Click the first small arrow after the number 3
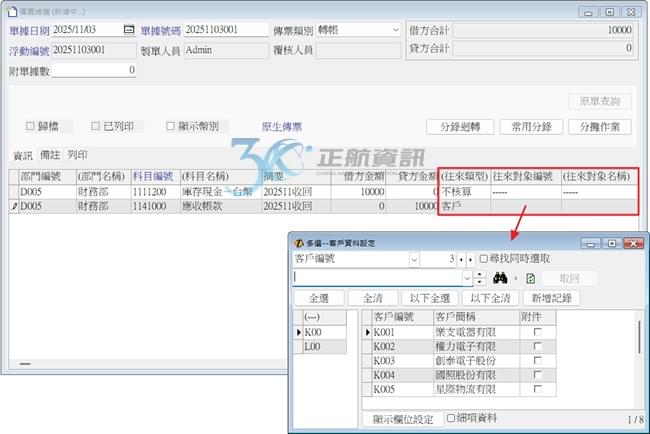Screen dimensions: 650x434 (461, 260)
